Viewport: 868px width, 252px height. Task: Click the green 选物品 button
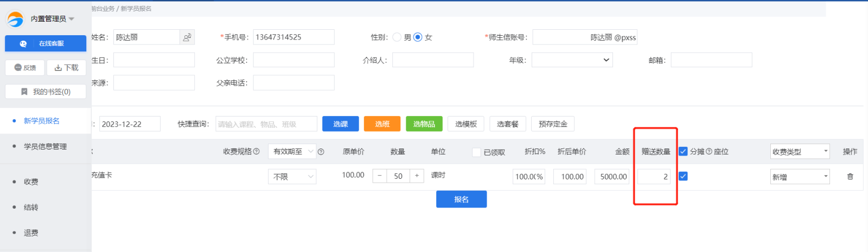tap(424, 124)
